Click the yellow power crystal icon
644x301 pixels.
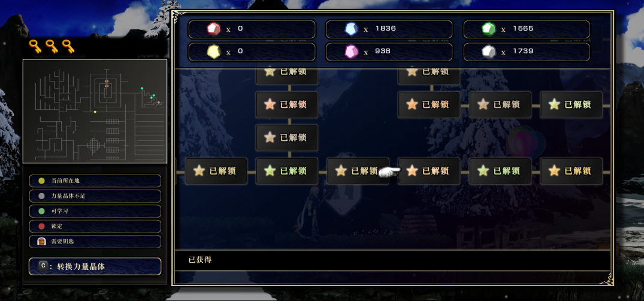click(212, 52)
